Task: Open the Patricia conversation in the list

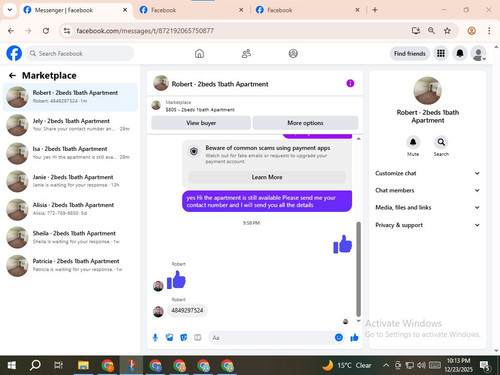Action: click(70, 265)
